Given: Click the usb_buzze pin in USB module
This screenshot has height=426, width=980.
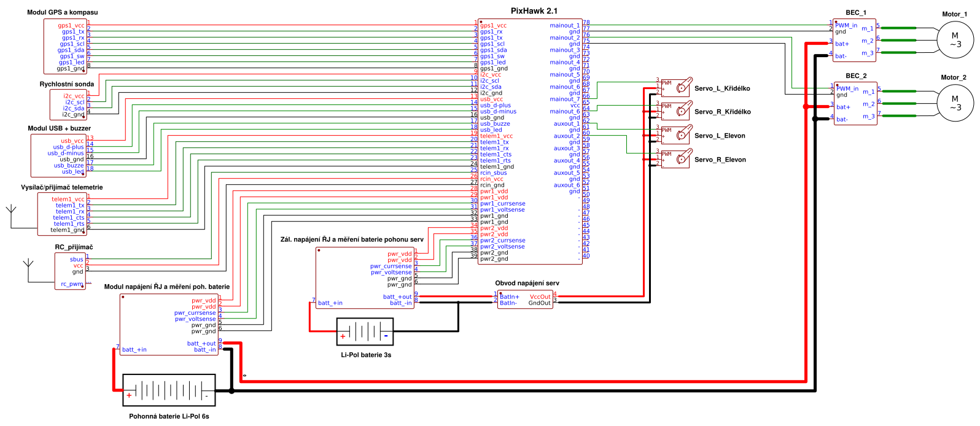Looking at the screenshot, I should [x=69, y=166].
